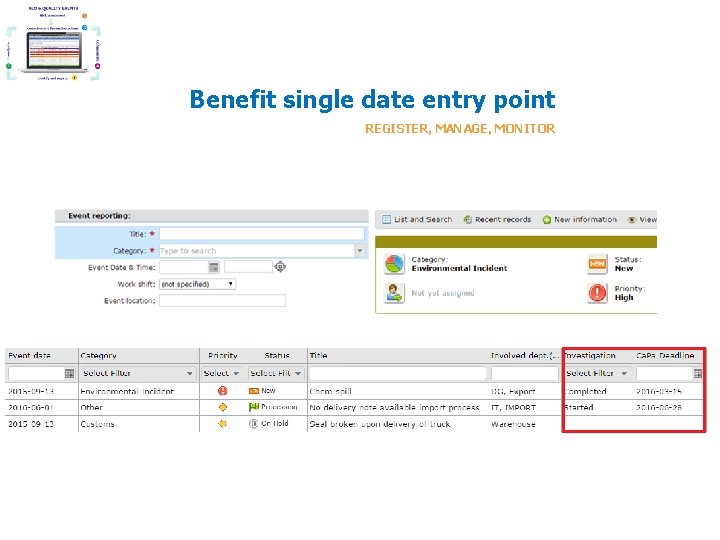Click priority icon in Seal broken row
The width and height of the screenshot is (720, 540).
(223, 423)
